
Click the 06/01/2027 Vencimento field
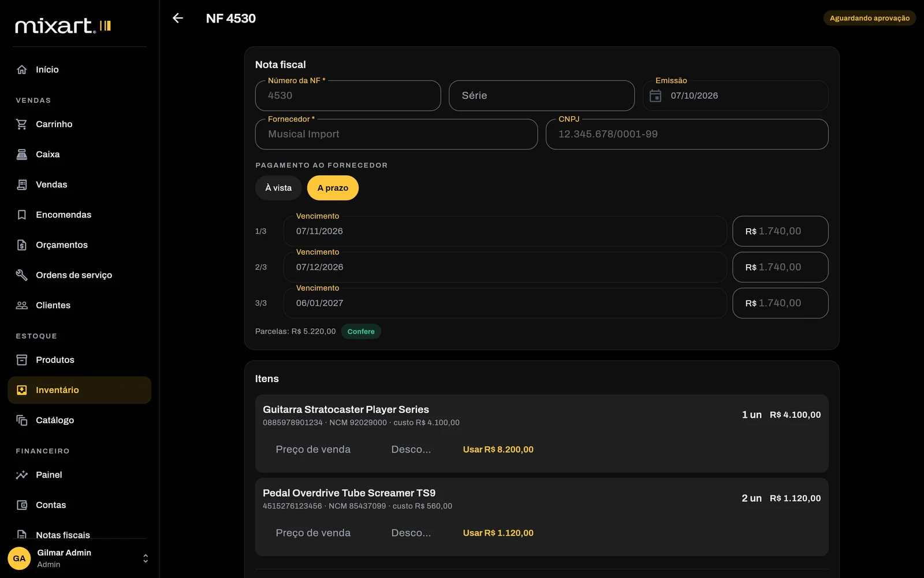pos(505,303)
